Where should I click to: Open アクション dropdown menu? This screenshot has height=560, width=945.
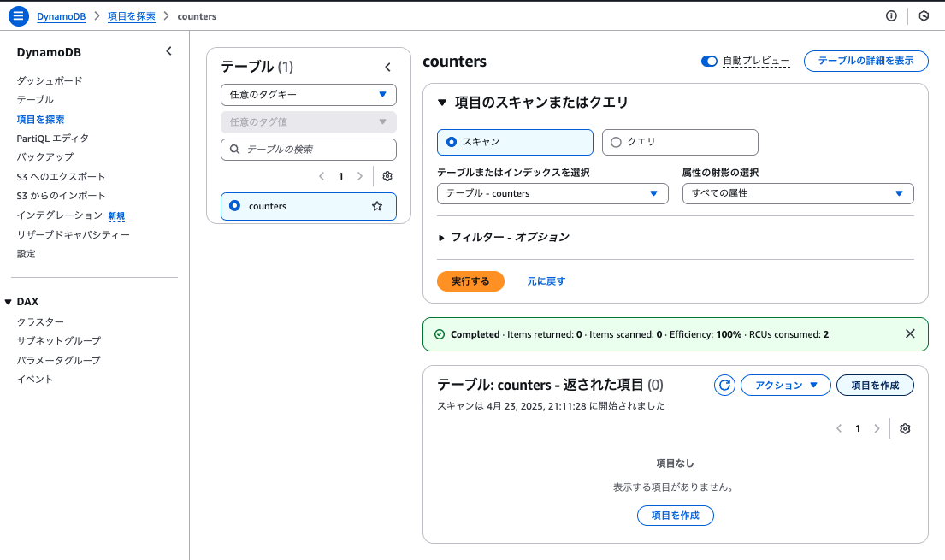tap(785, 386)
